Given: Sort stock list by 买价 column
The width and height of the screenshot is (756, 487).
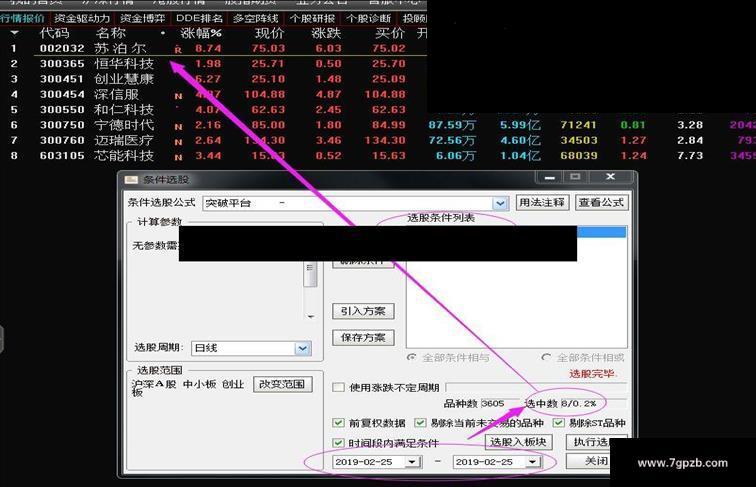Looking at the screenshot, I should [390, 33].
